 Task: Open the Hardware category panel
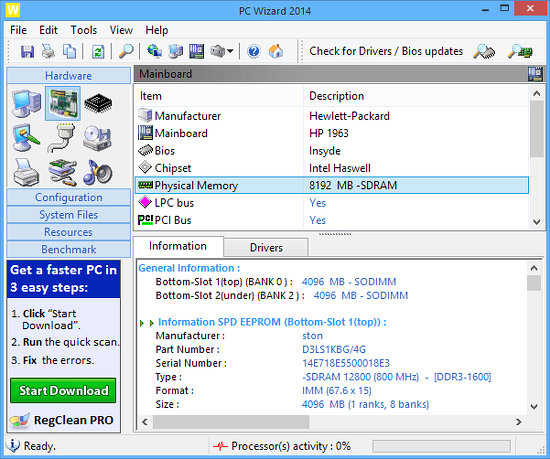(68, 75)
